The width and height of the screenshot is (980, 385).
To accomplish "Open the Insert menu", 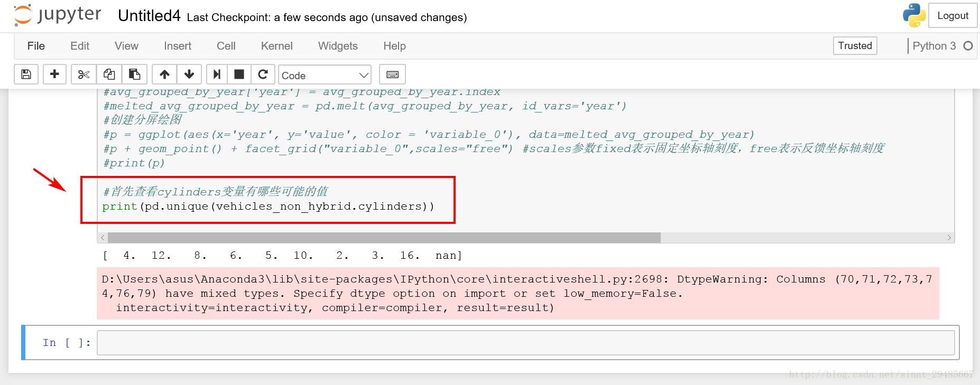I will [178, 46].
